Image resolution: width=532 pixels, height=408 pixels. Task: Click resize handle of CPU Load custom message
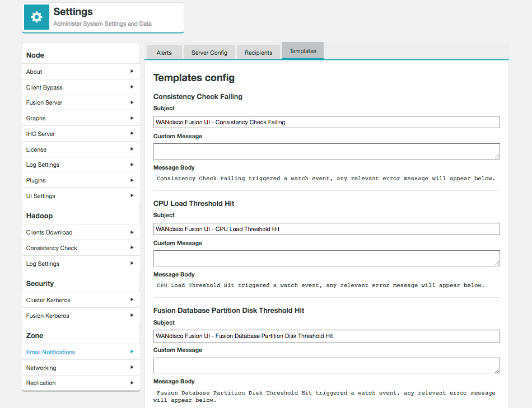coord(497,263)
